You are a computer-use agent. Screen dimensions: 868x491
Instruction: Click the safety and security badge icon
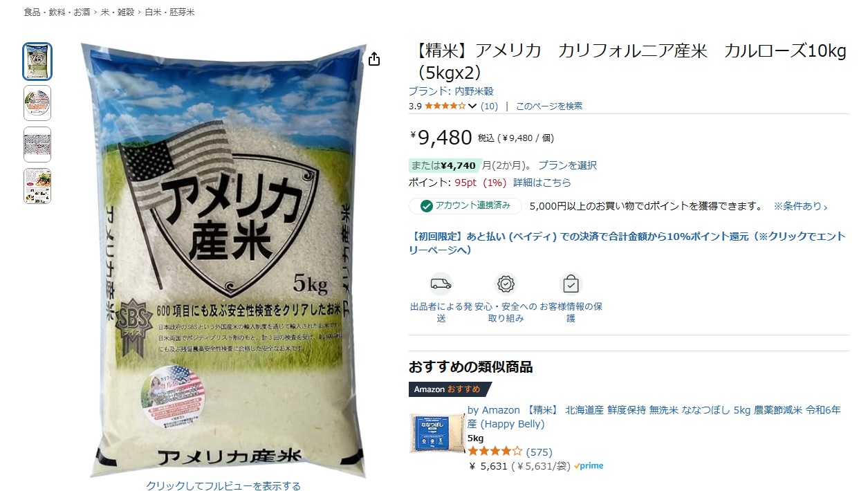pyautogui.click(x=506, y=284)
